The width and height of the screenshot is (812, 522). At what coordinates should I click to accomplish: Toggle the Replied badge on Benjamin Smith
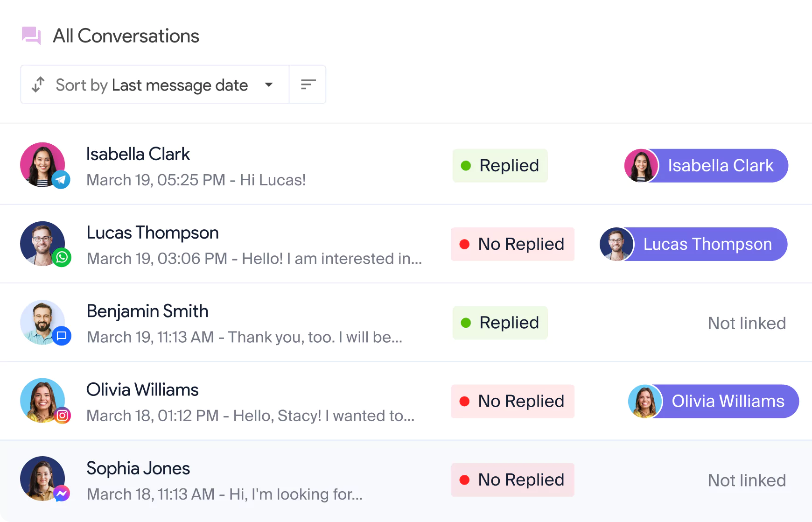pyautogui.click(x=500, y=322)
